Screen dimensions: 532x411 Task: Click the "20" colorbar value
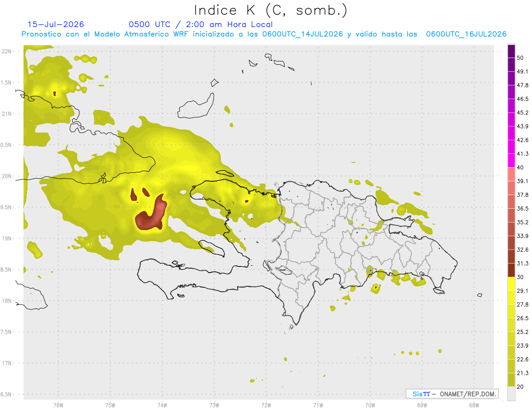point(520,387)
